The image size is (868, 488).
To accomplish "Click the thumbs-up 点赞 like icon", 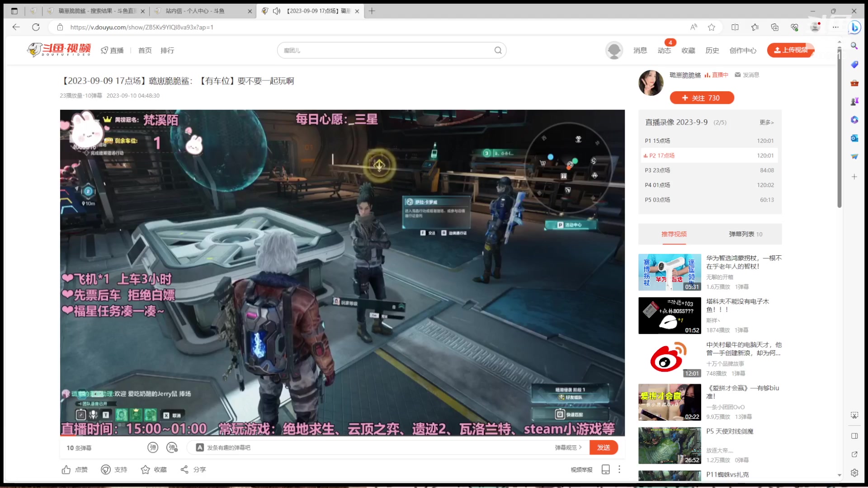I will tap(66, 469).
